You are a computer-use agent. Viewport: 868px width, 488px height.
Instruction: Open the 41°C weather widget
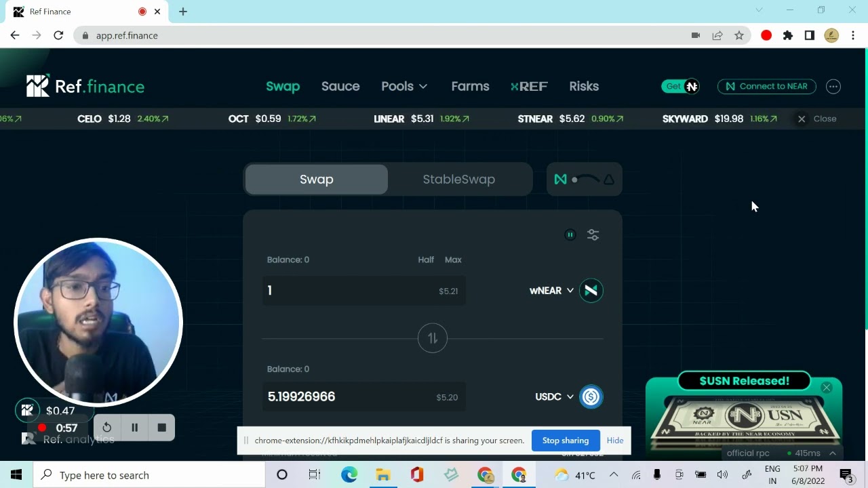[574, 475]
